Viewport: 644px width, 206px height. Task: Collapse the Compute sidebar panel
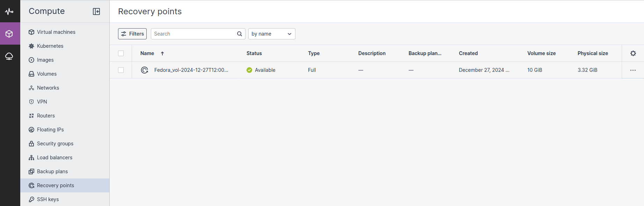96,12
